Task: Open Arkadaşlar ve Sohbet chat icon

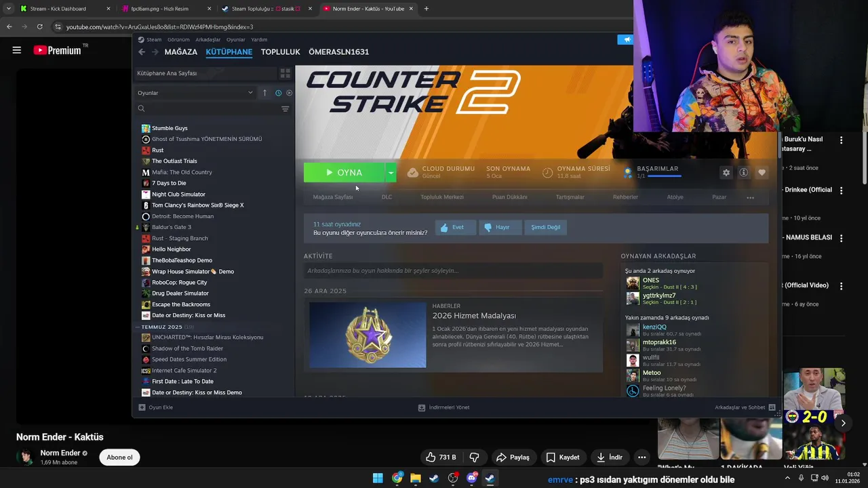Action: coord(772,407)
